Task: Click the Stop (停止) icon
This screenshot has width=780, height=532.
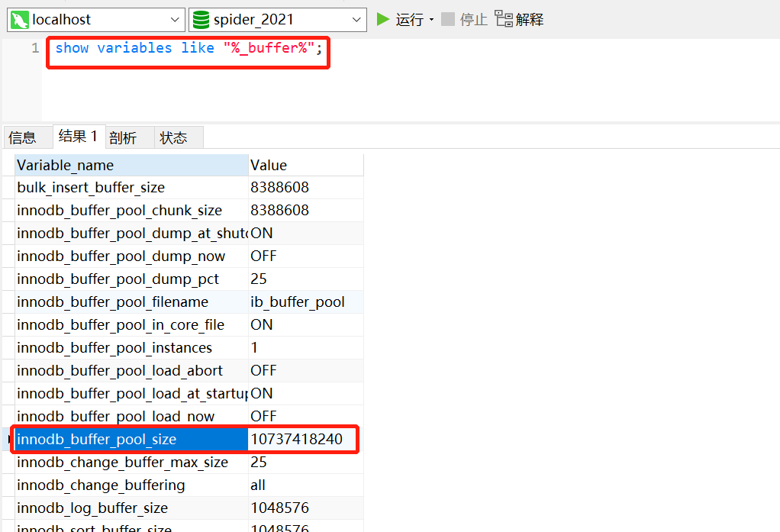Action: (449, 19)
